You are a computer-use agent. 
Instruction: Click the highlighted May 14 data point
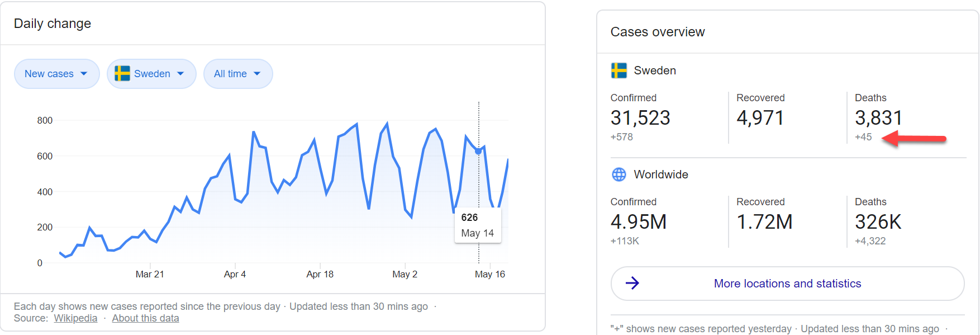[x=478, y=151]
